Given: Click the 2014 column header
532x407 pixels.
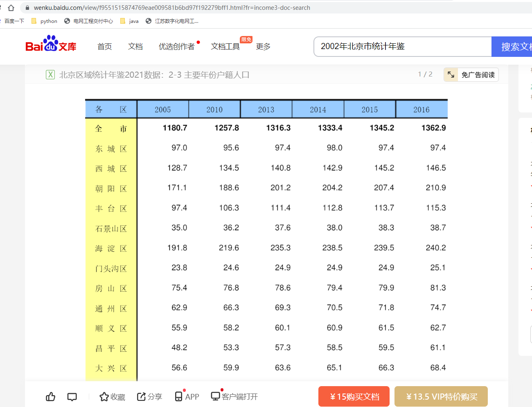Looking at the screenshot, I should (318, 109).
